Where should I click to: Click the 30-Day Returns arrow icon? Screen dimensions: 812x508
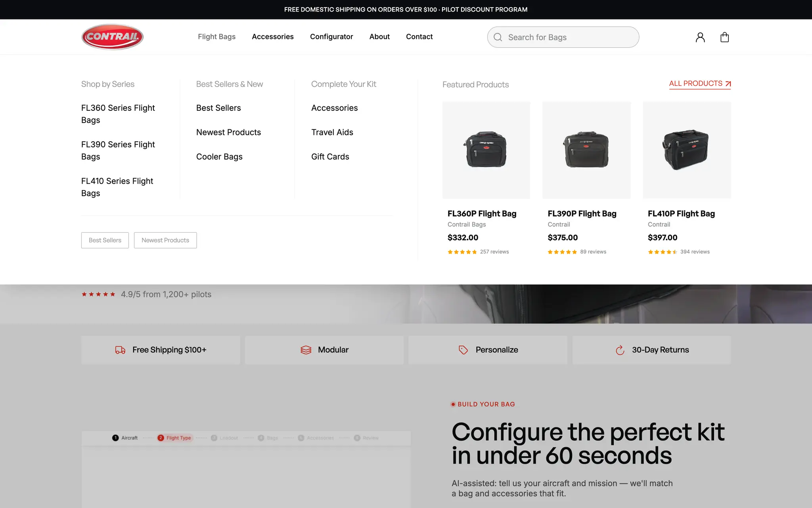click(x=620, y=350)
